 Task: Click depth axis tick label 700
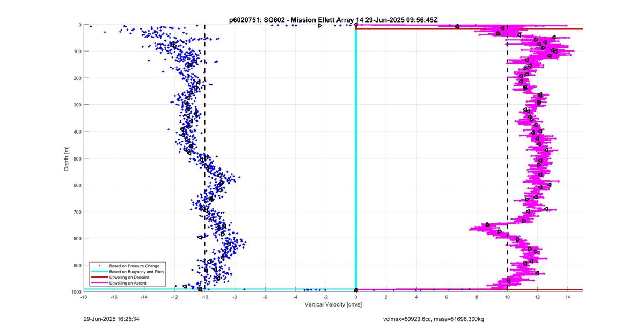tap(77, 212)
